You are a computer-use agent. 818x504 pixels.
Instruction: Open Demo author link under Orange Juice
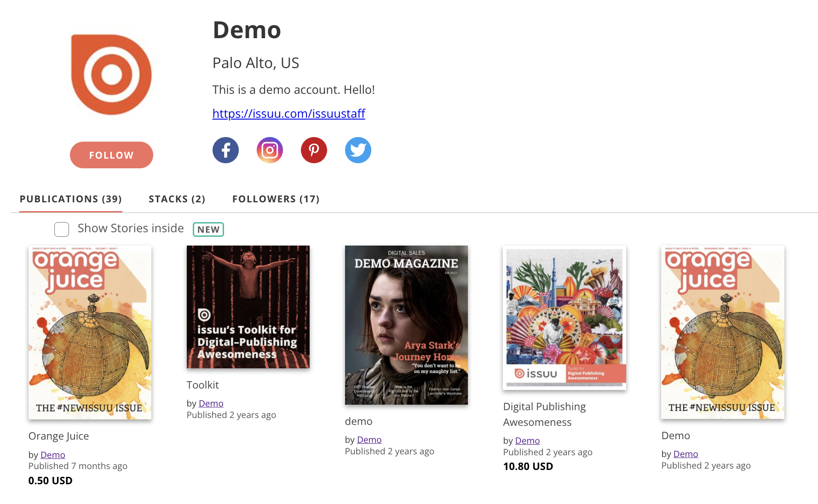click(53, 455)
